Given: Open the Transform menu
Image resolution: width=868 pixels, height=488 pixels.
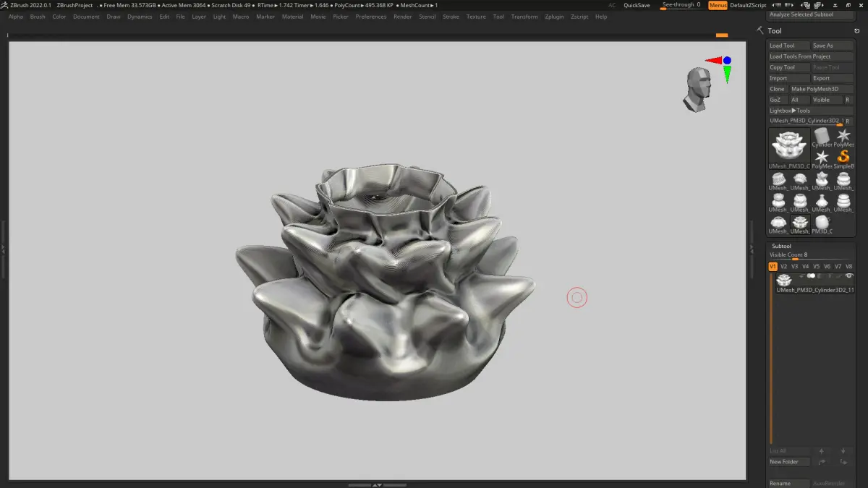Looking at the screenshot, I should point(524,17).
